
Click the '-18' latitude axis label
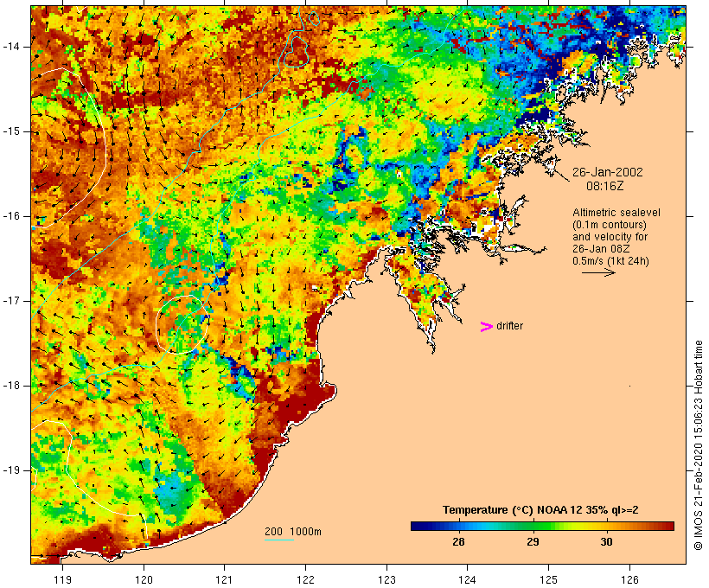[x=11, y=386]
